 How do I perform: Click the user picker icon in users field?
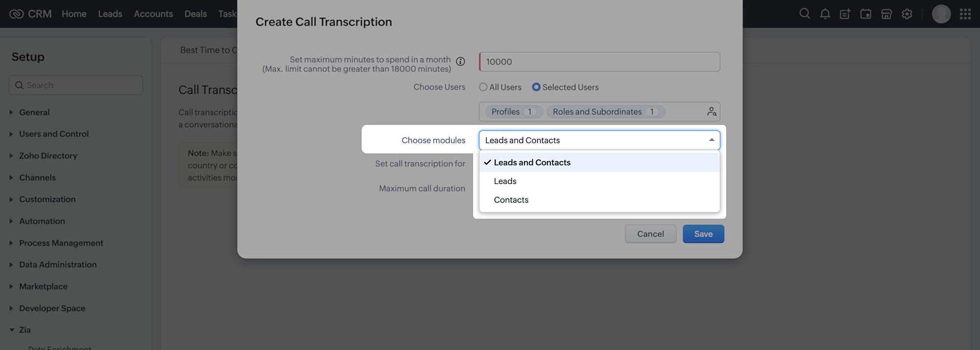point(711,112)
